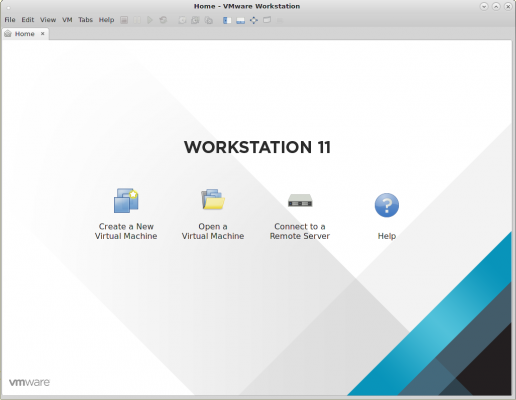Click the manage snapshots toolbar icon
This screenshot has height=400, width=516.
point(209,20)
